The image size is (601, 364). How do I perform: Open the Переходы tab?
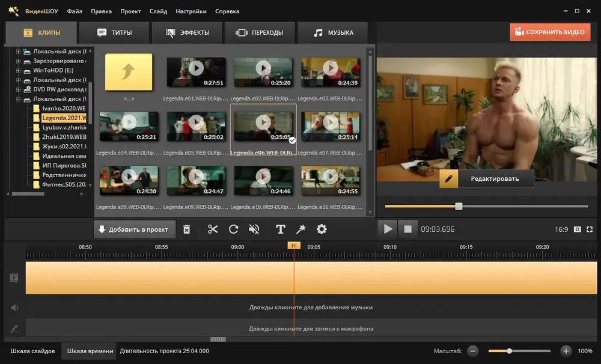coord(260,32)
